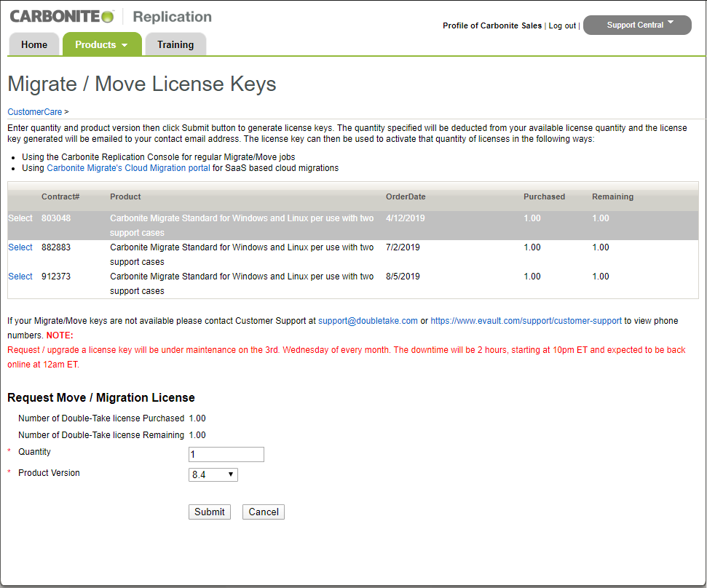Click the Log out link
707x588 pixels.
[x=562, y=25]
